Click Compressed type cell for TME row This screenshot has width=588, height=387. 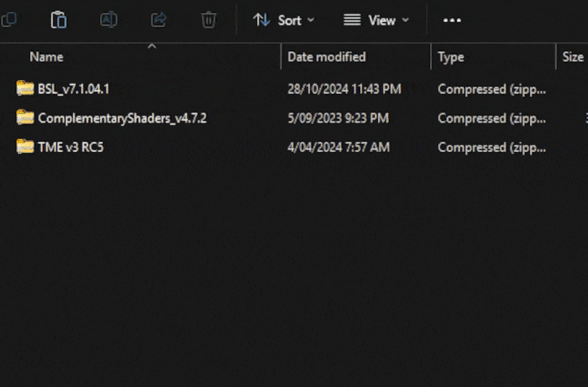pos(492,148)
